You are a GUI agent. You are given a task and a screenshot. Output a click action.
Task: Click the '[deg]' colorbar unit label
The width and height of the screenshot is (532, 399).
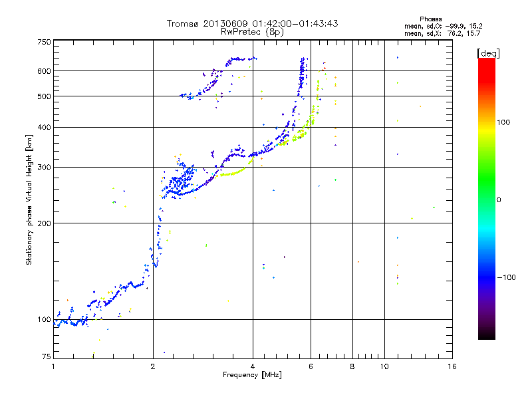pos(488,53)
